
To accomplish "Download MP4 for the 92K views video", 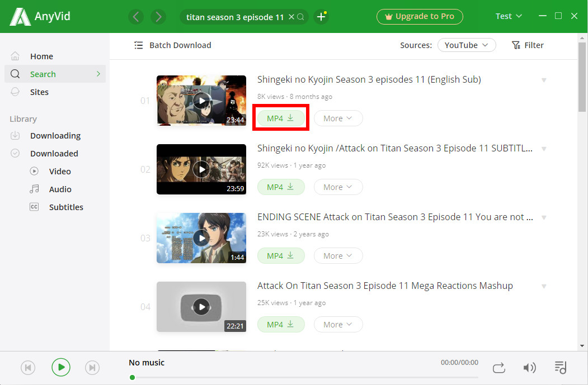I will 280,187.
